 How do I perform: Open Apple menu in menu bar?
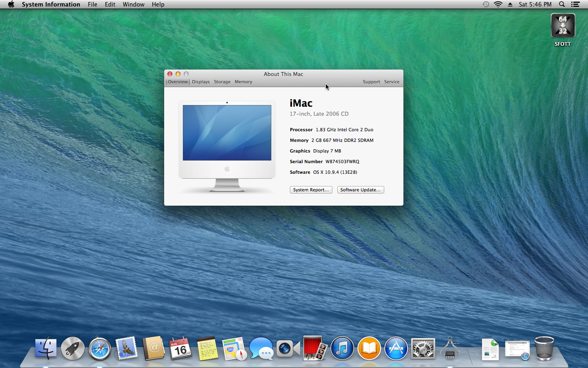[x=11, y=4]
